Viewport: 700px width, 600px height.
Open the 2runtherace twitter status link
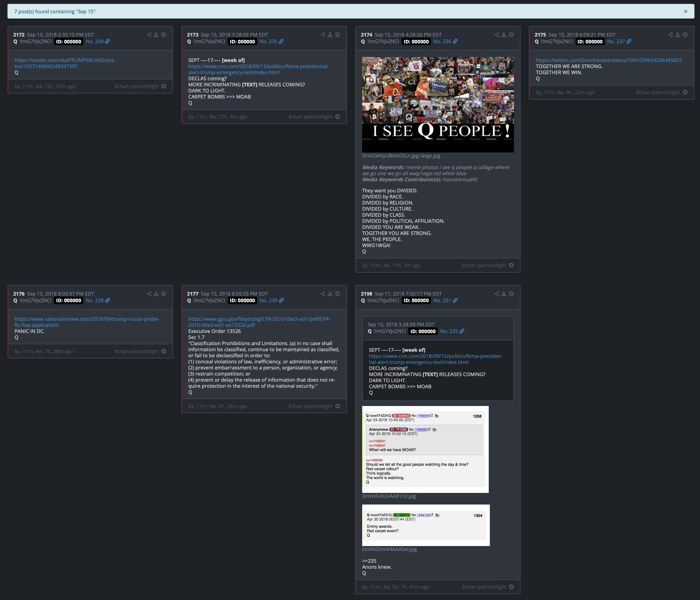click(x=608, y=60)
